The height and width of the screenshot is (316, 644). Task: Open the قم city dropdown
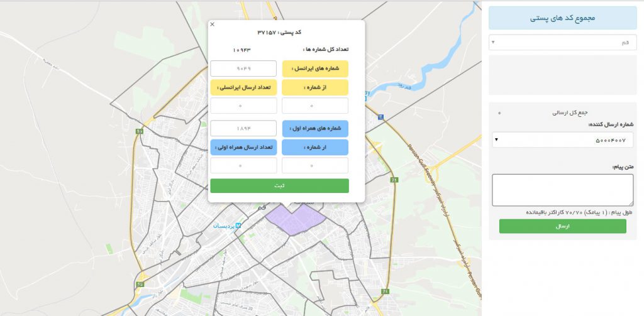click(563, 42)
